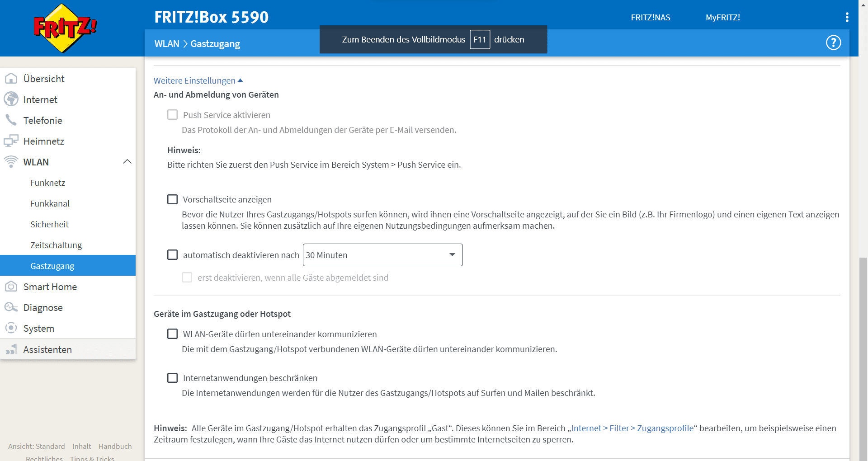This screenshot has width=868, height=461.
Task: Click the Telefonie phone icon
Action: click(11, 120)
